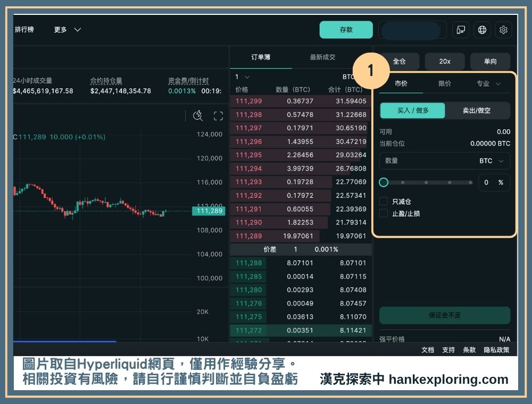The height and width of the screenshot is (404, 532).
Task: Open the 隐私政策 link in footer
Action: pos(496,350)
